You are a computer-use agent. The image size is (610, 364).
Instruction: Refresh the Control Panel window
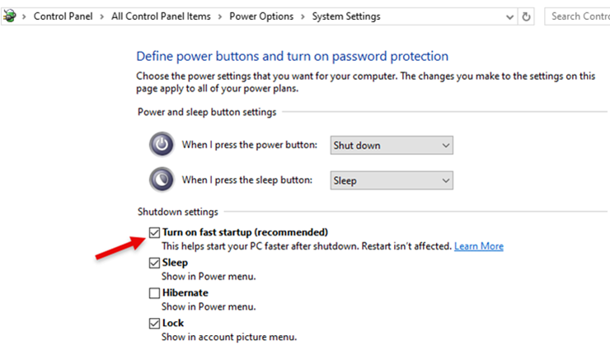click(x=527, y=16)
